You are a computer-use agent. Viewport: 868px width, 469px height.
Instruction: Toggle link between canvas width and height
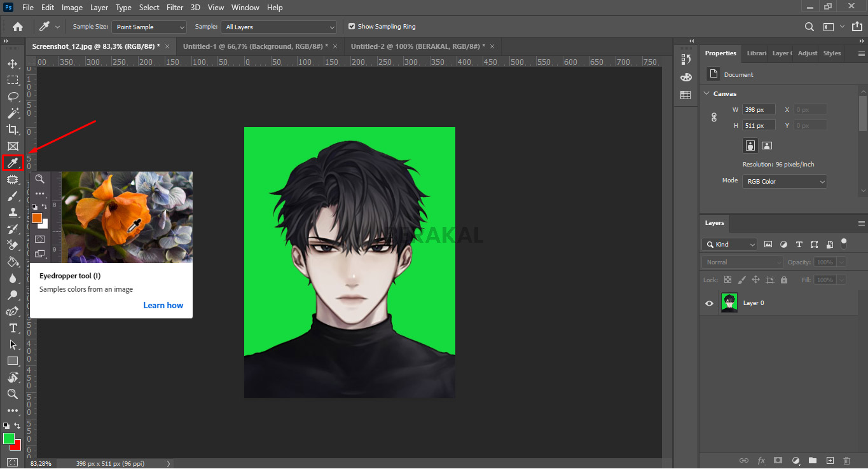click(714, 118)
